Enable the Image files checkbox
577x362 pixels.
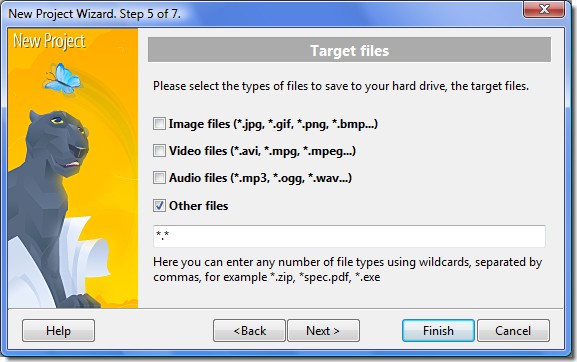159,124
